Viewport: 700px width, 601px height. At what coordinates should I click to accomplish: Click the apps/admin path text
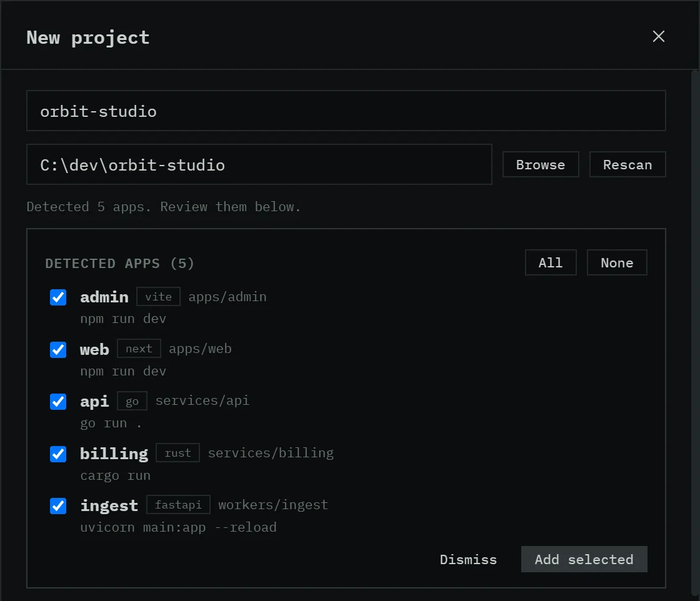pos(227,297)
